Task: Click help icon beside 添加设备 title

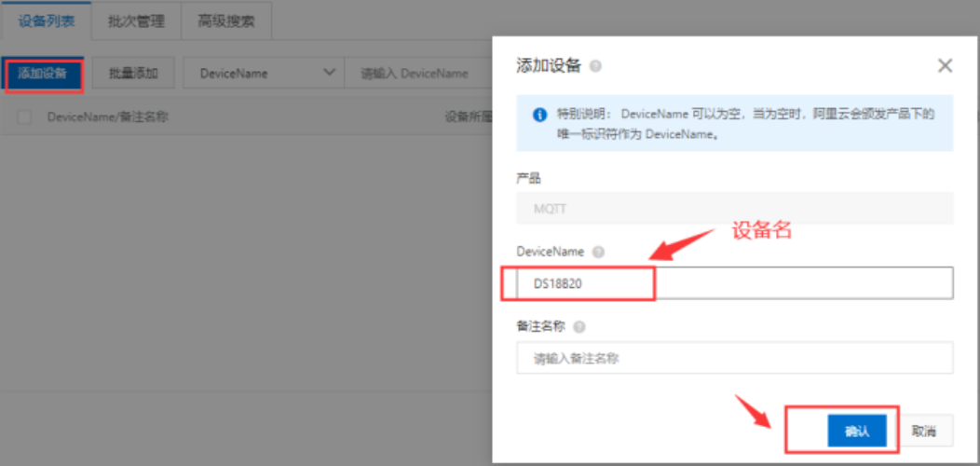Action: [x=595, y=65]
